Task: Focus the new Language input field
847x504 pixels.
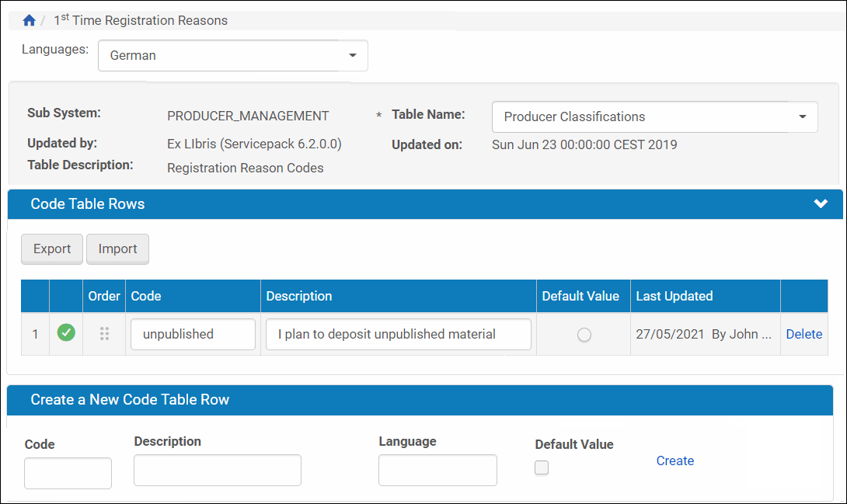Action: tap(437, 470)
